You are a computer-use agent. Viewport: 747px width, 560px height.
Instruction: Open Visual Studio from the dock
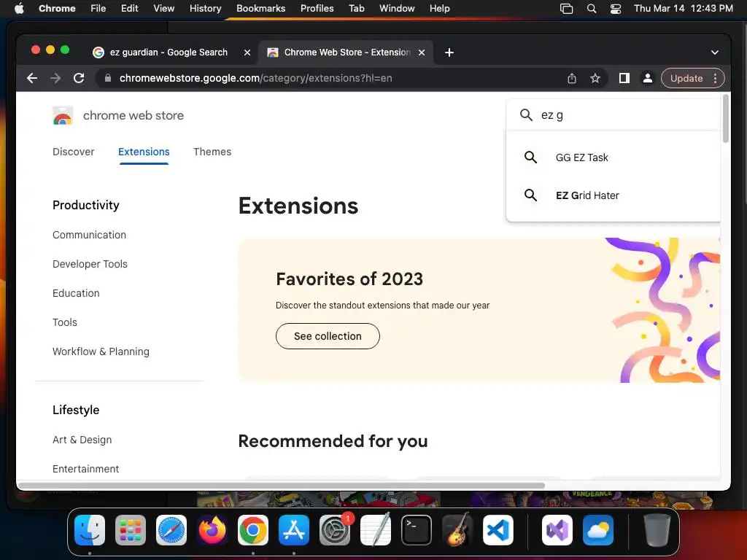tap(557, 530)
